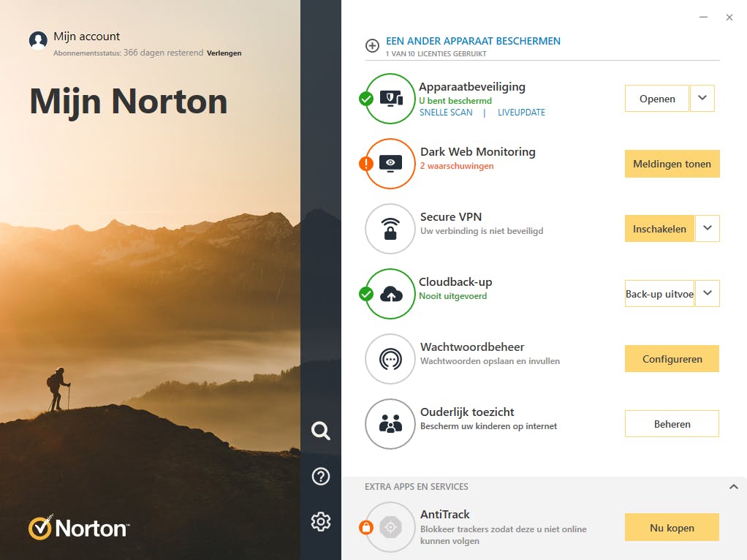Click the Nooit uitgevoerd status text
The width and height of the screenshot is (747, 560).
pos(452,296)
